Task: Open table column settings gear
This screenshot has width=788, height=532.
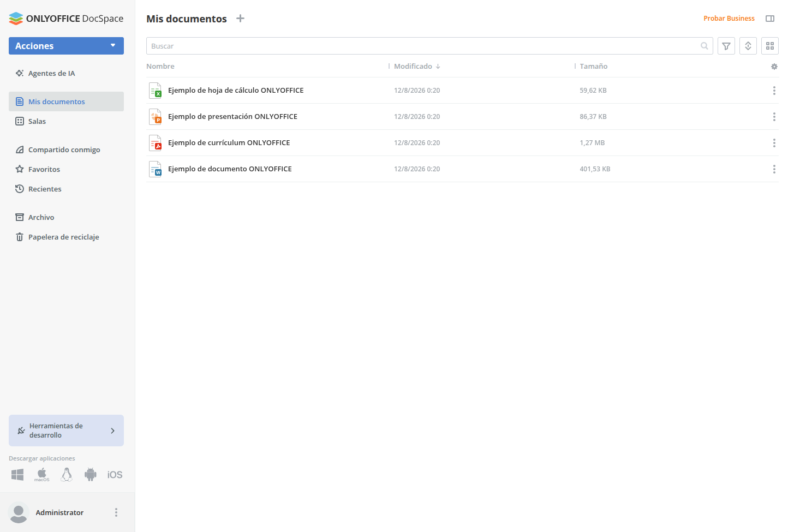Action: coord(774,67)
